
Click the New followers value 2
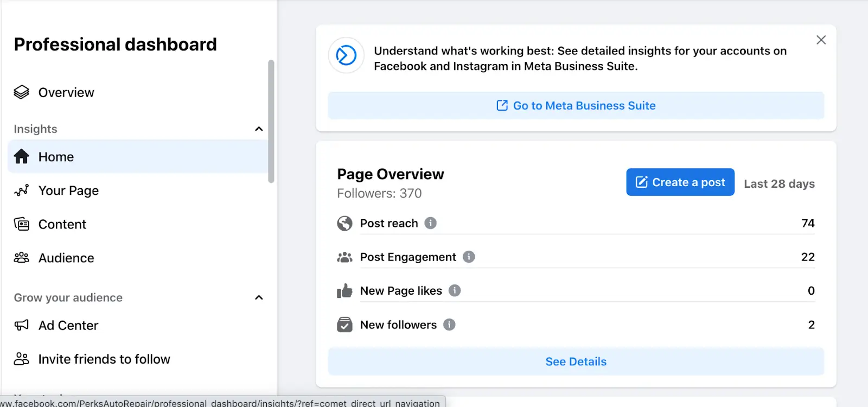(812, 325)
